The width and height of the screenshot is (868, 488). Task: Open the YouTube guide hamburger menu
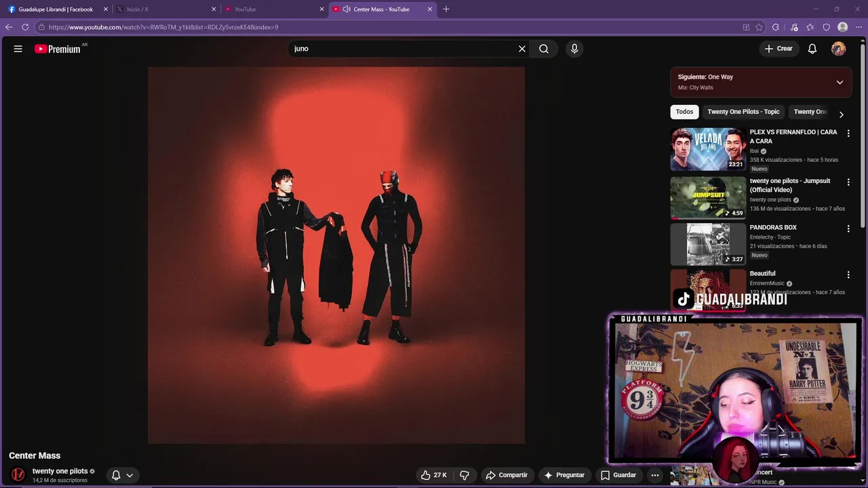coord(18,49)
